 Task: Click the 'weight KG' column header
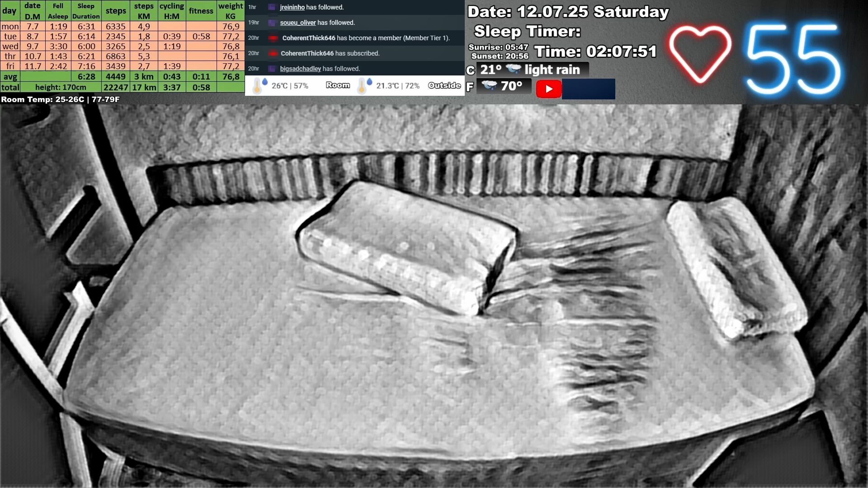(x=231, y=11)
